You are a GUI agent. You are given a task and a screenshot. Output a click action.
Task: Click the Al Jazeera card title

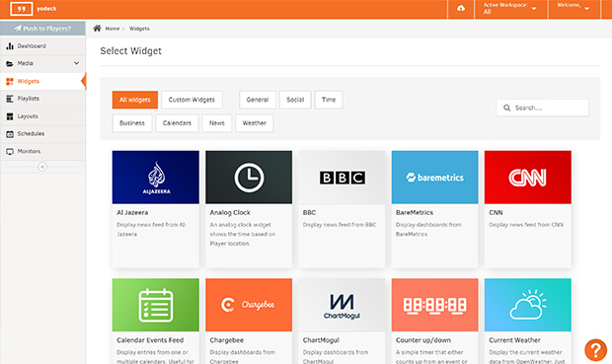click(x=132, y=213)
